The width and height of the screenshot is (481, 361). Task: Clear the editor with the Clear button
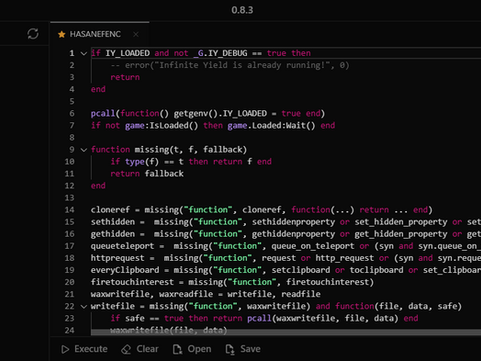click(140, 349)
